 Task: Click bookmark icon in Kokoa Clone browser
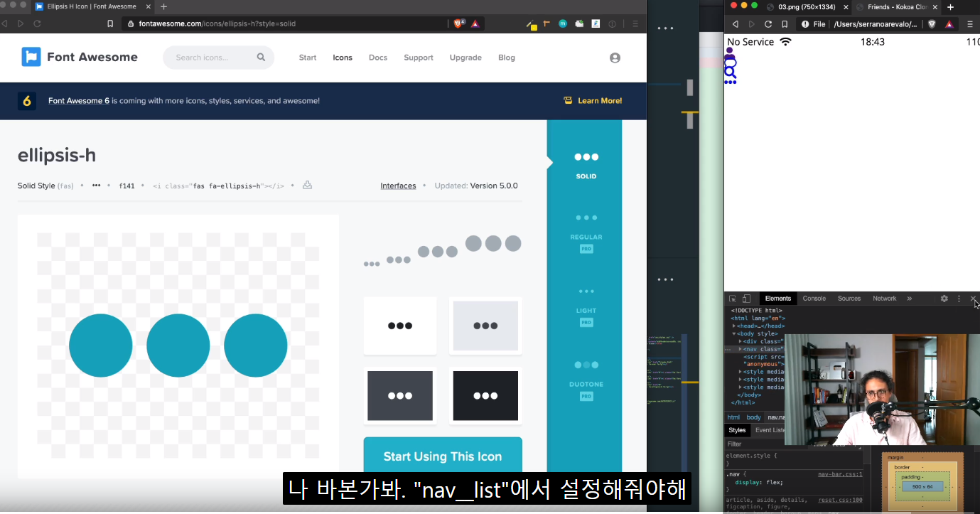tap(785, 23)
